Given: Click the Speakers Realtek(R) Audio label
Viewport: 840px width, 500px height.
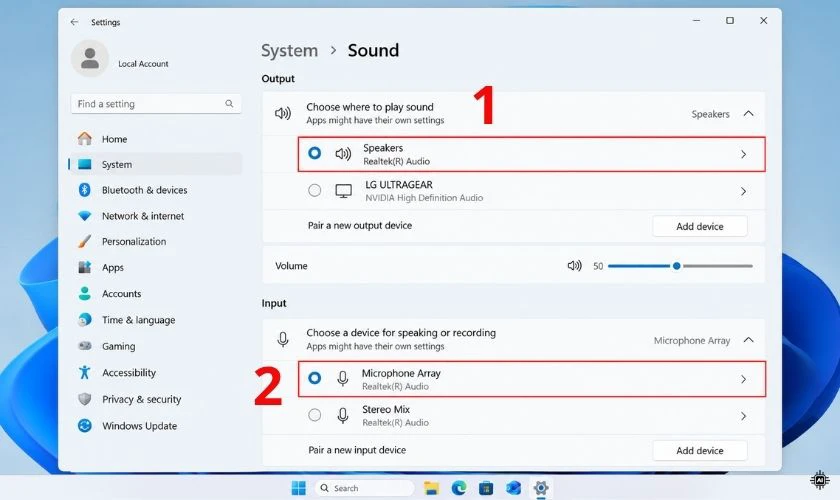Looking at the screenshot, I should click(x=396, y=154).
